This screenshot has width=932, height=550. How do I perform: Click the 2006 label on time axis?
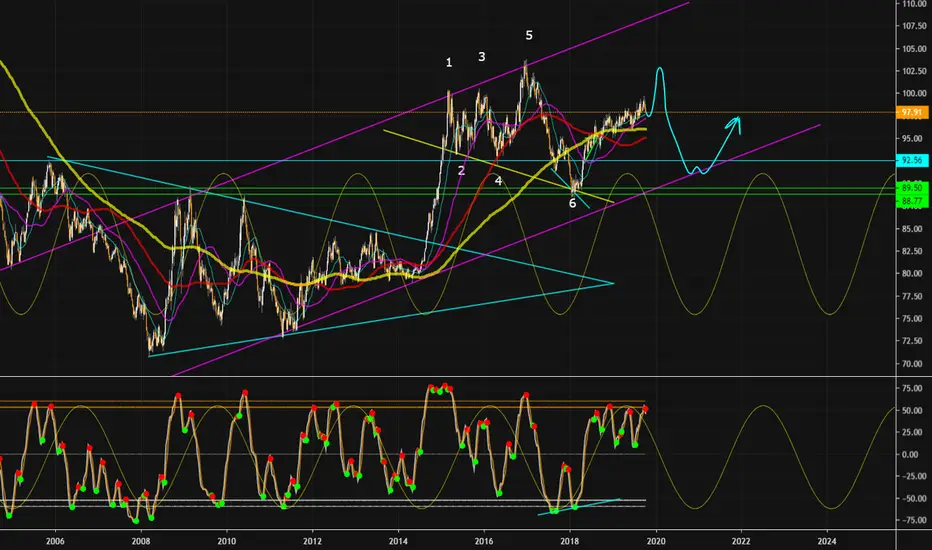click(x=55, y=541)
